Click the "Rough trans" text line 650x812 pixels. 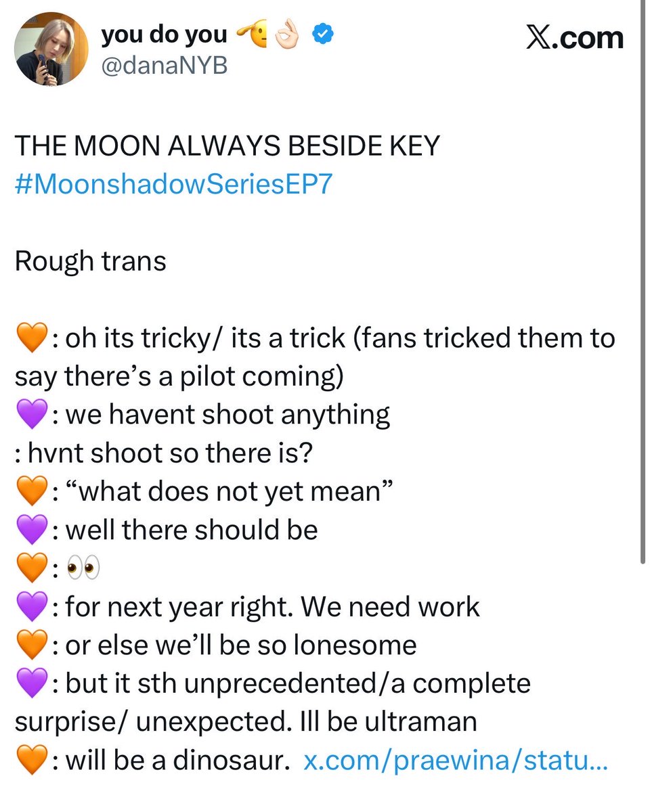90,261
